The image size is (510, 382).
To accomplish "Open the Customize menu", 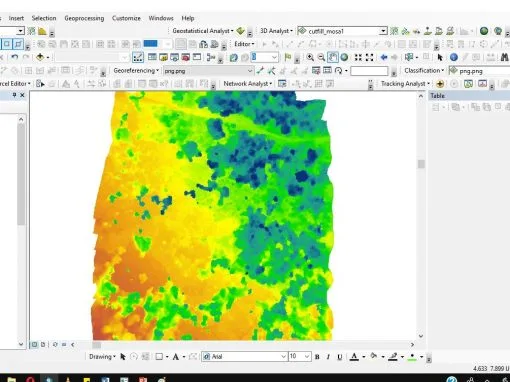I will [126, 18].
